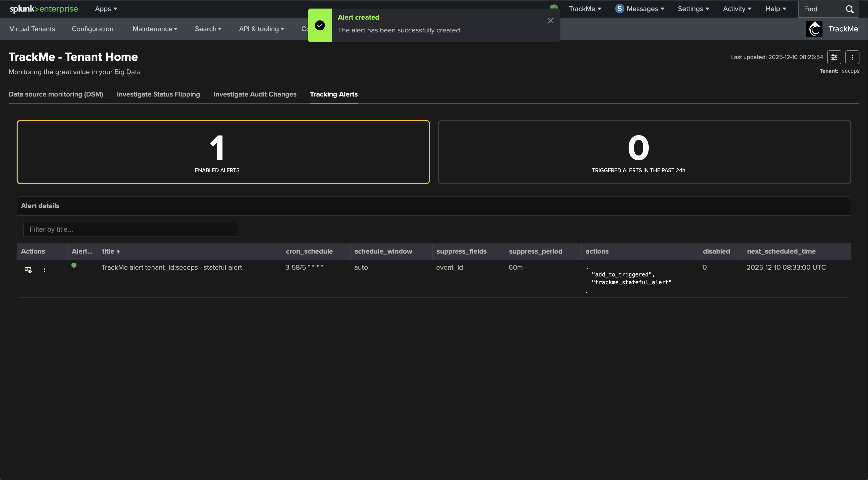Open the Configuration nav link
The width and height of the screenshot is (868, 480).
(92, 29)
